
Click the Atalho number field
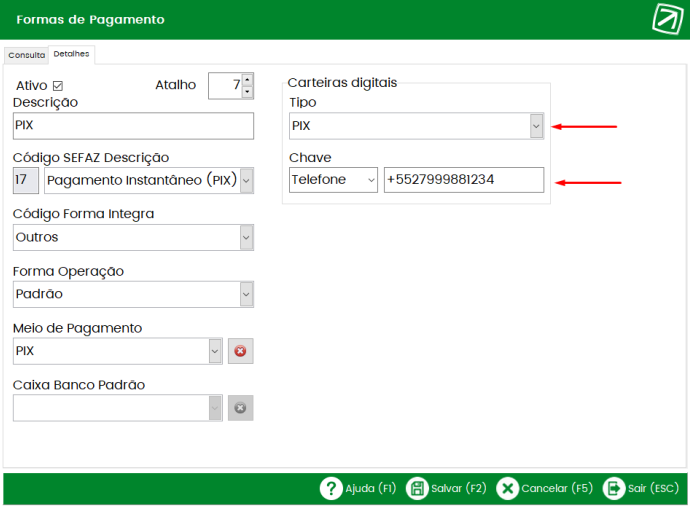225,85
